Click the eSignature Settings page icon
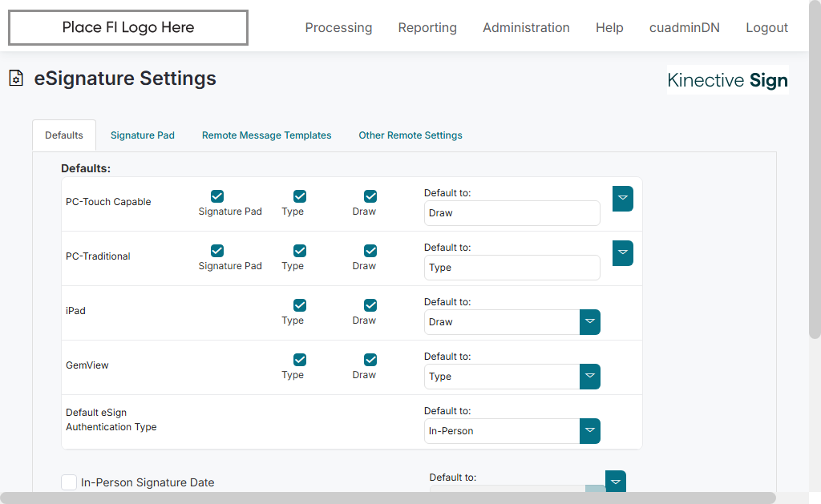This screenshot has height=504, width=821. [15, 79]
